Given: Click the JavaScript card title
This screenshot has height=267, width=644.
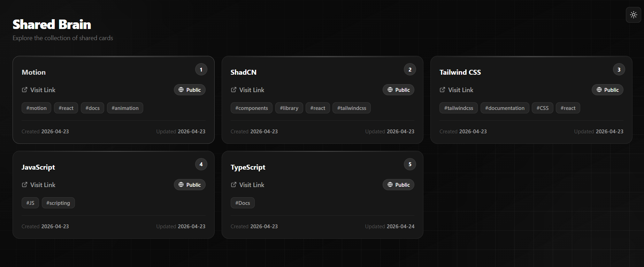Looking at the screenshot, I should (x=38, y=167).
